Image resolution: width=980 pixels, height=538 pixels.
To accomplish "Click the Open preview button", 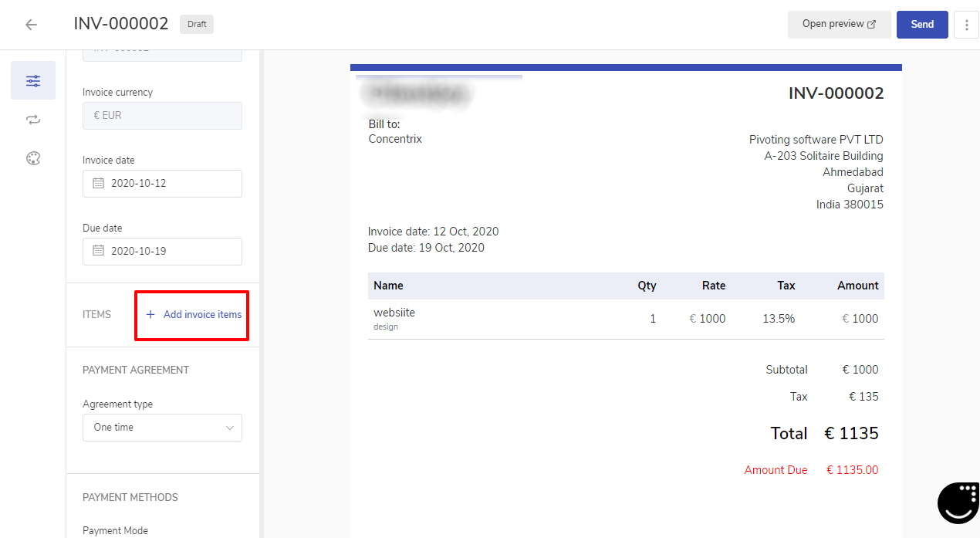I will coord(839,25).
